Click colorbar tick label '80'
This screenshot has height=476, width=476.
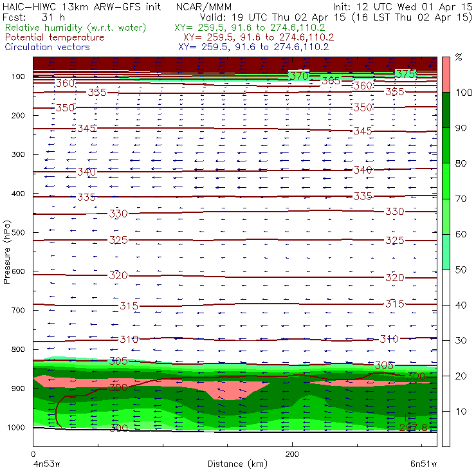coord(461,163)
